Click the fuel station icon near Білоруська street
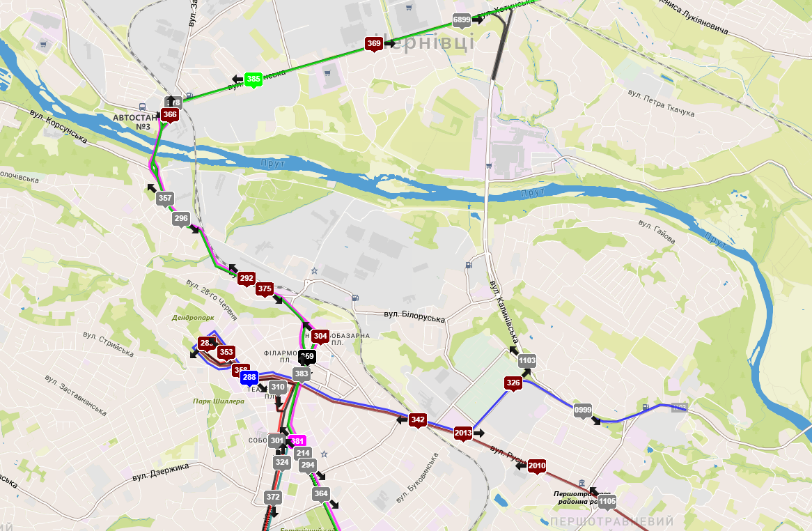Viewport: 812px width, 531px height. pos(354,298)
